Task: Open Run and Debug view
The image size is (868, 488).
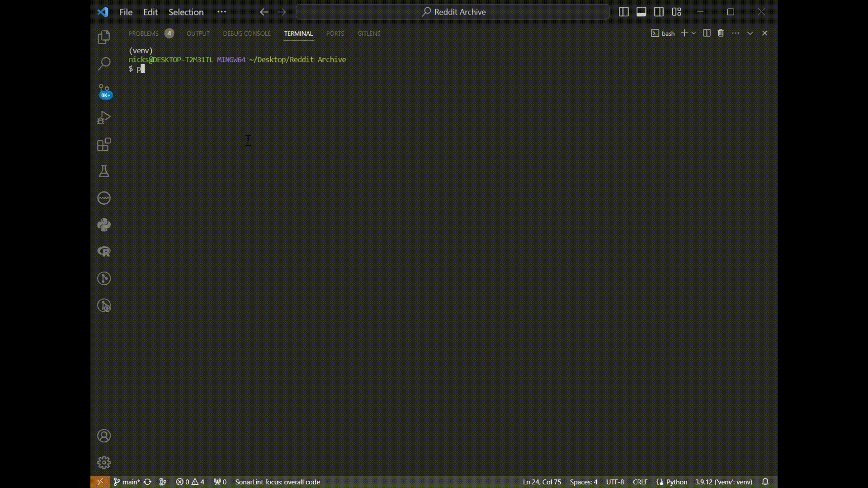Action: tap(104, 118)
